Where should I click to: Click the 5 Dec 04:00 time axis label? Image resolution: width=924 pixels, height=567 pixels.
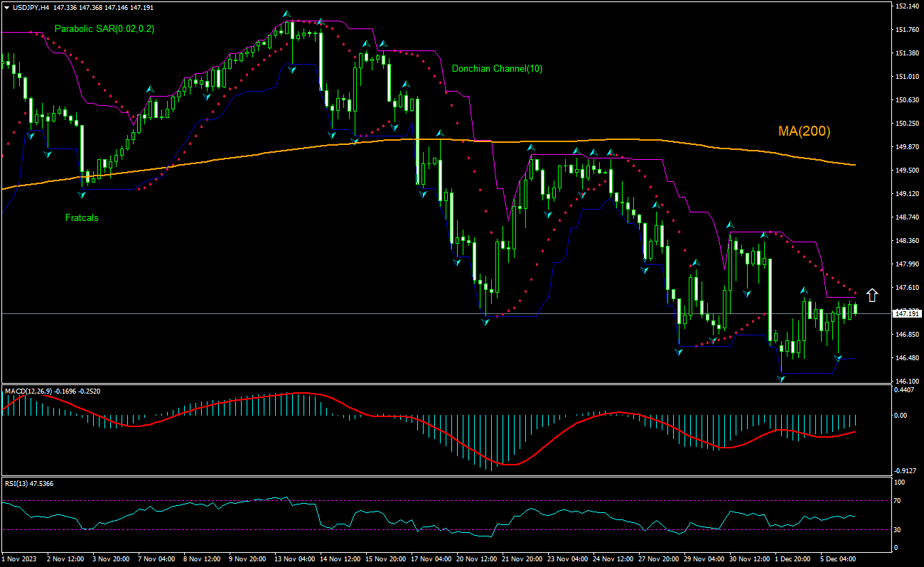[839, 559]
